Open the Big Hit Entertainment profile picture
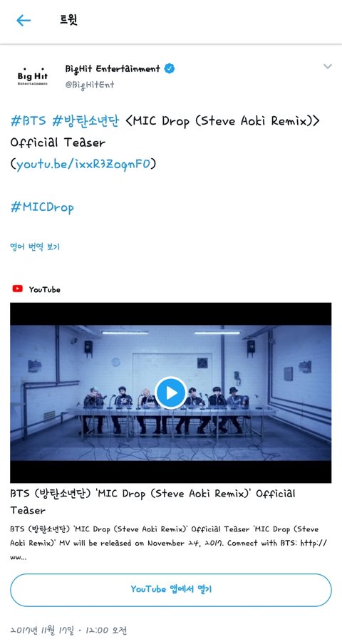 [x=33, y=76]
